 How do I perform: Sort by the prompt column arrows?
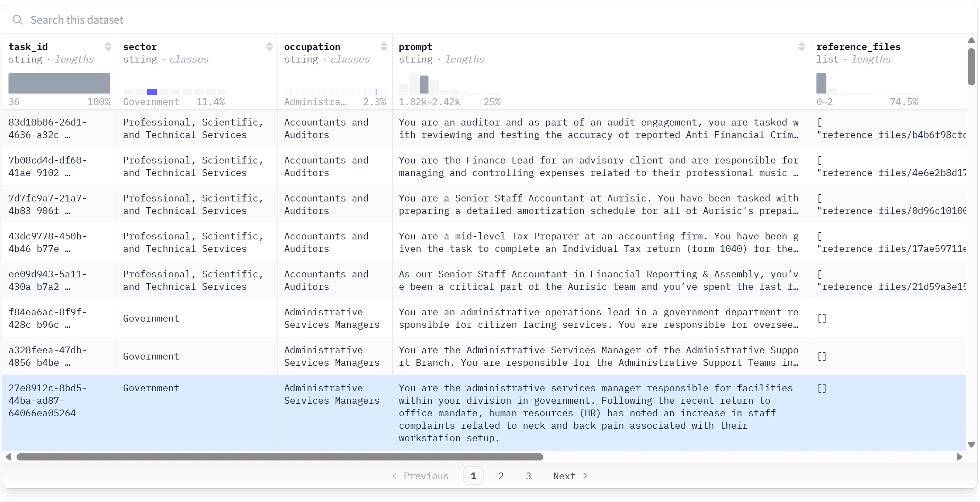pyautogui.click(x=801, y=46)
